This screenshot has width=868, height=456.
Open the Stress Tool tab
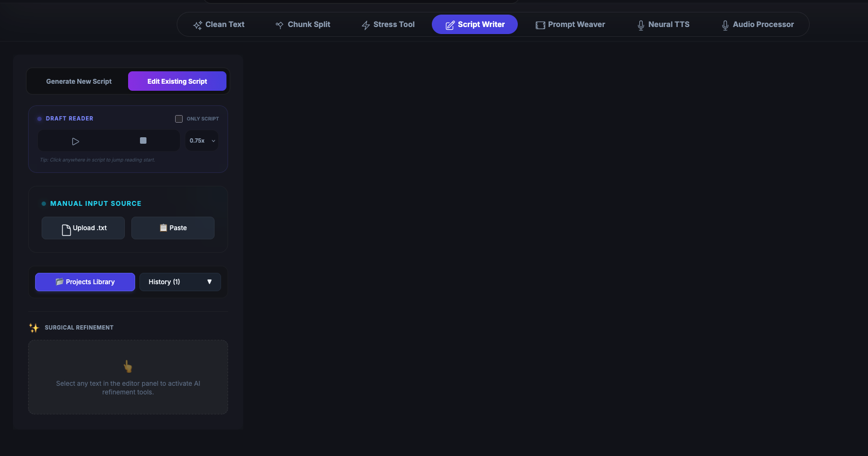coord(388,24)
